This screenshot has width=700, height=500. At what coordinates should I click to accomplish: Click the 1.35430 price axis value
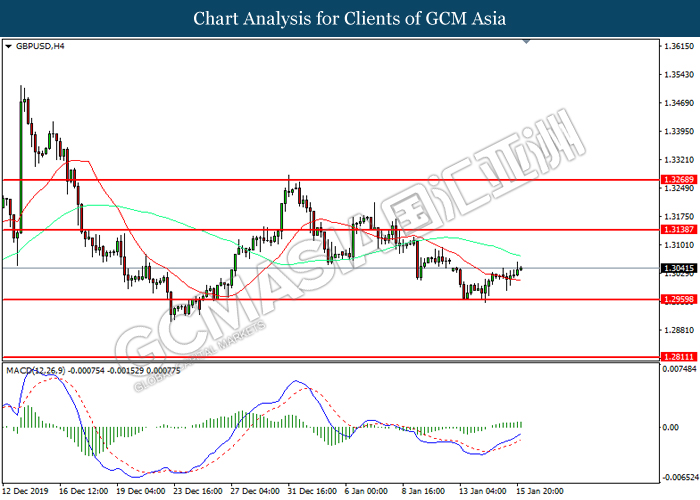(679, 75)
